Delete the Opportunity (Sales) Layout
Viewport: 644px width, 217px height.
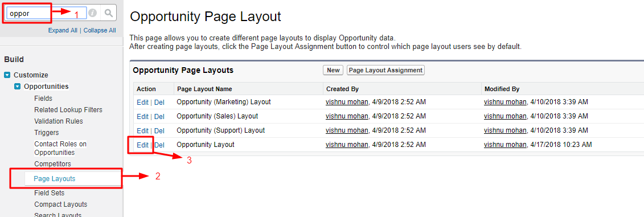point(159,116)
